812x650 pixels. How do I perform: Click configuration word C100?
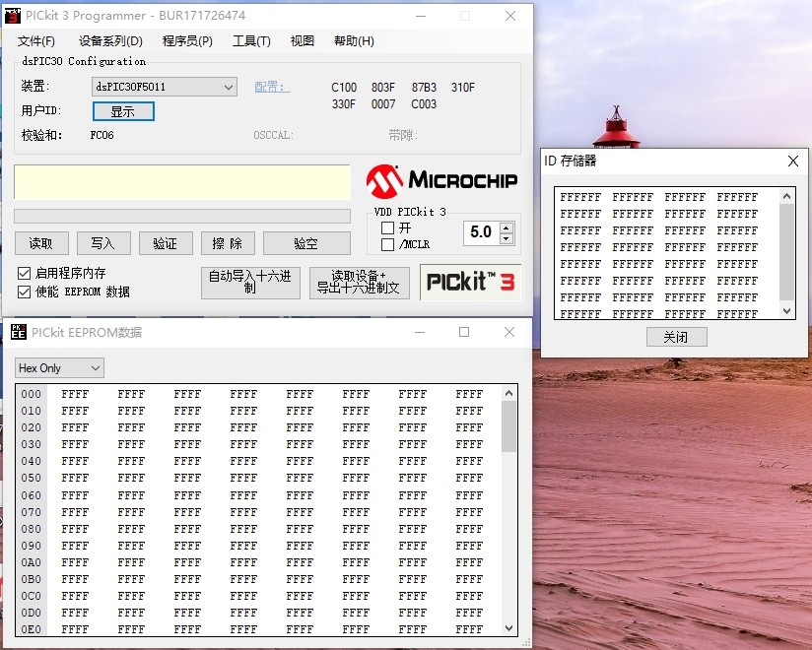[344, 87]
